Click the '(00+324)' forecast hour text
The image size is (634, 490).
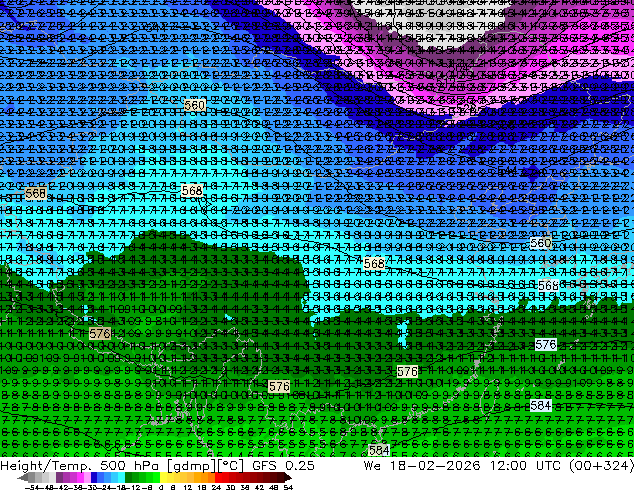tap(601, 466)
